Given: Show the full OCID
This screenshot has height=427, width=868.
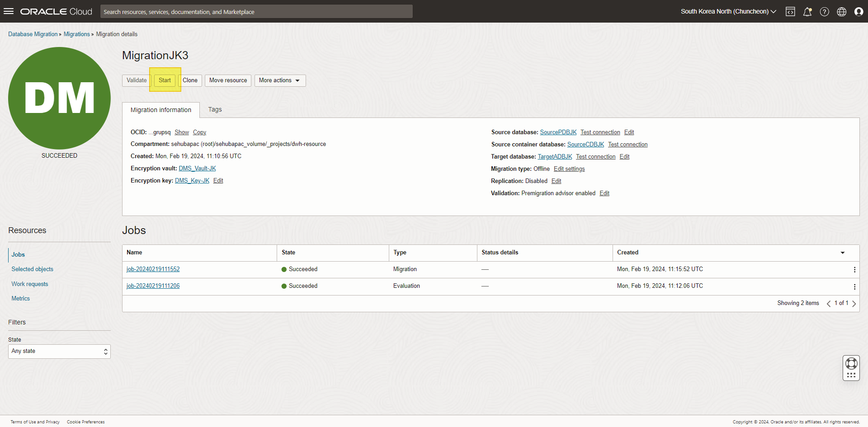Looking at the screenshot, I should coord(182,132).
